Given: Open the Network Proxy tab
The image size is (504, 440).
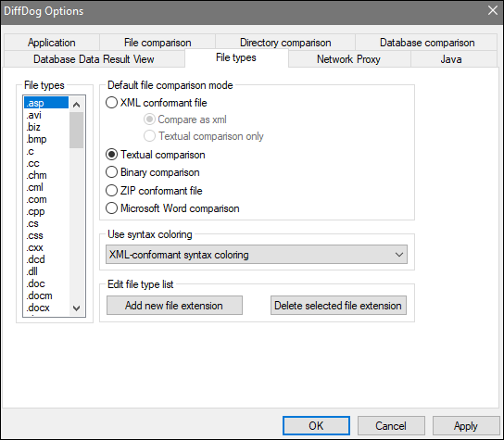Looking at the screenshot, I should [x=348, y=59].
